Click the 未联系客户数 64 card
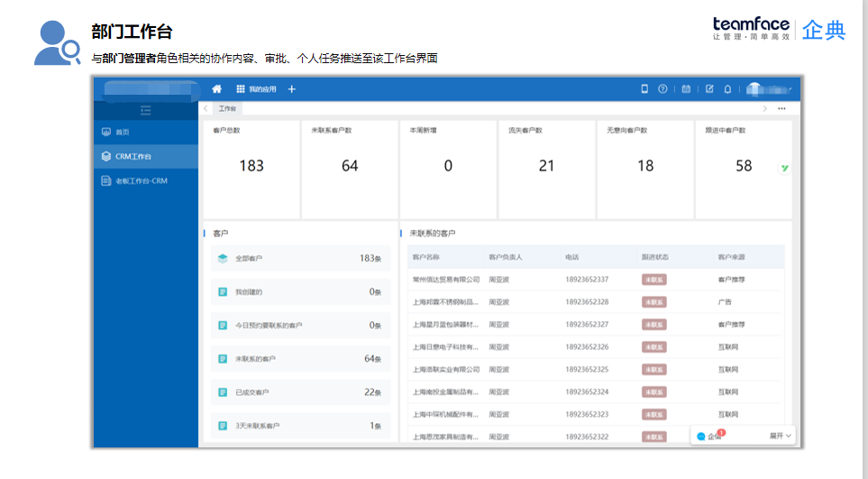 point(350,169)
